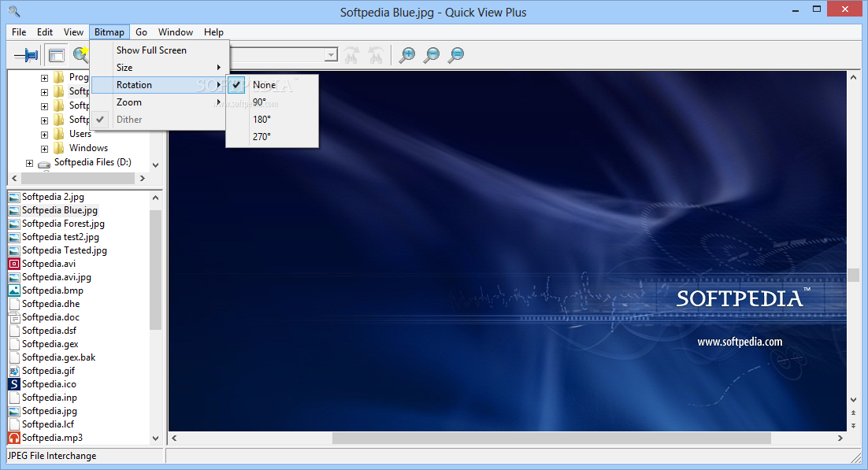
Task: Rotate the bitmap by 270°
Action: [x=273, y=136]
